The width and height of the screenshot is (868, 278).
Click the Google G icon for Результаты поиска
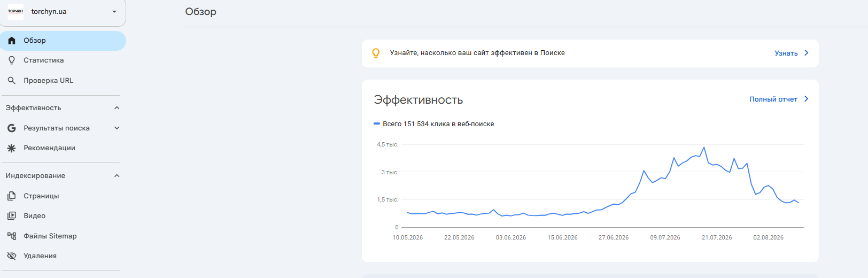pos(12,128)
